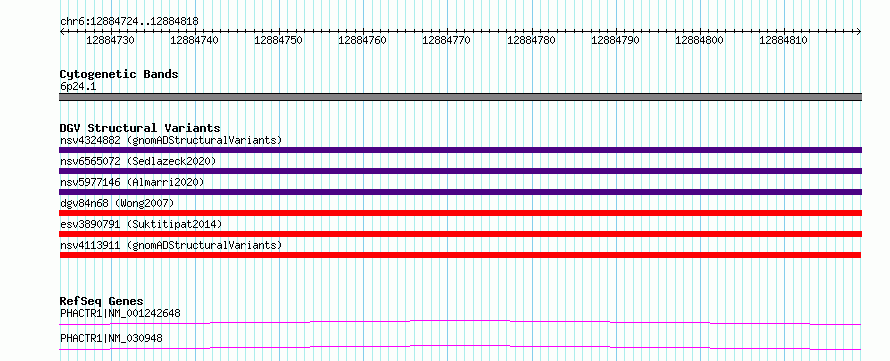890x361 pixels.
Task: Click ruler position 12884780
Action: click(531, 40)
